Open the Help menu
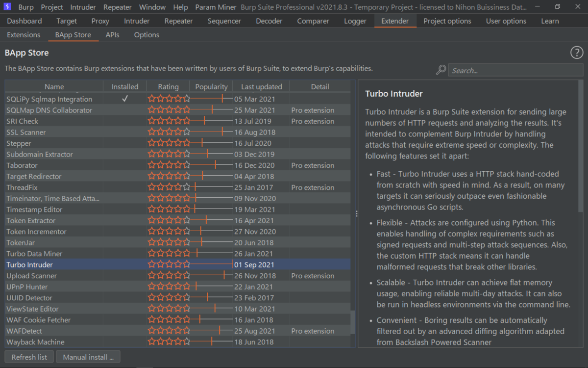Screen dimensions: 588x368 point(180,7)
